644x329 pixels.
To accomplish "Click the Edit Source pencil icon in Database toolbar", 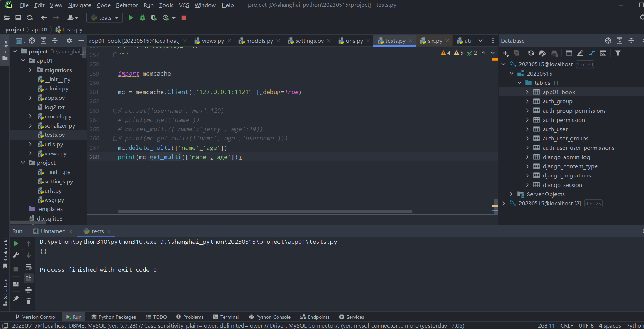I will (580, 53).
